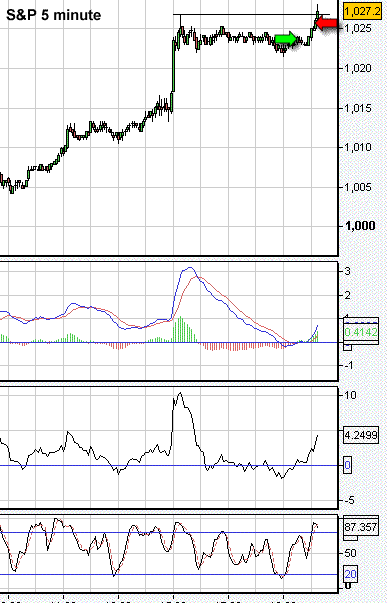Select the yellow 1,027.2 current price label

point(362,11)
